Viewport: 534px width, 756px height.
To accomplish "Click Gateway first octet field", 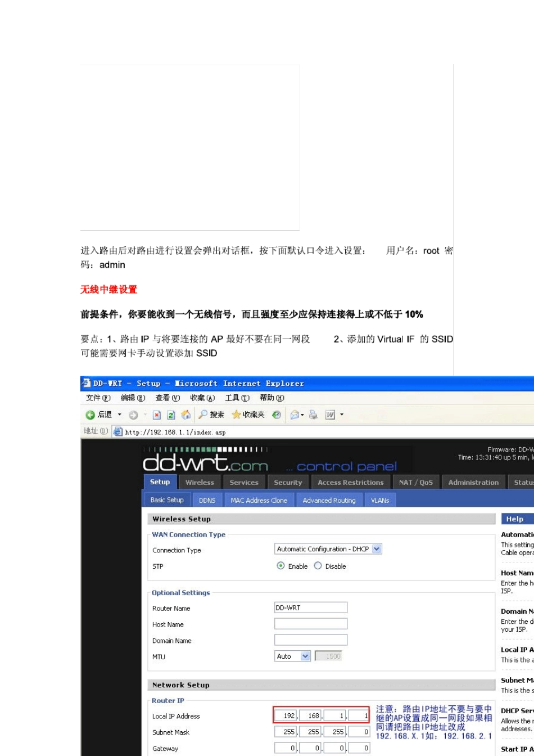I will 286,748.
